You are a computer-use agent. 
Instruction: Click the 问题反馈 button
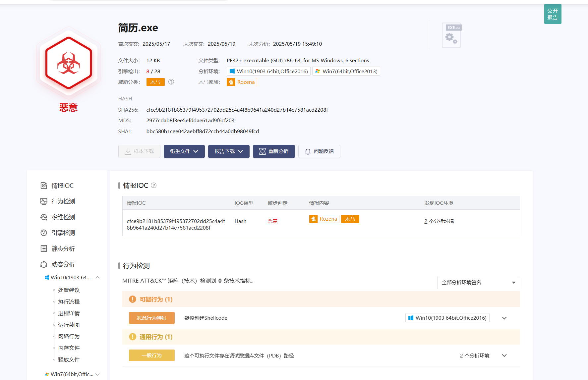319,151
